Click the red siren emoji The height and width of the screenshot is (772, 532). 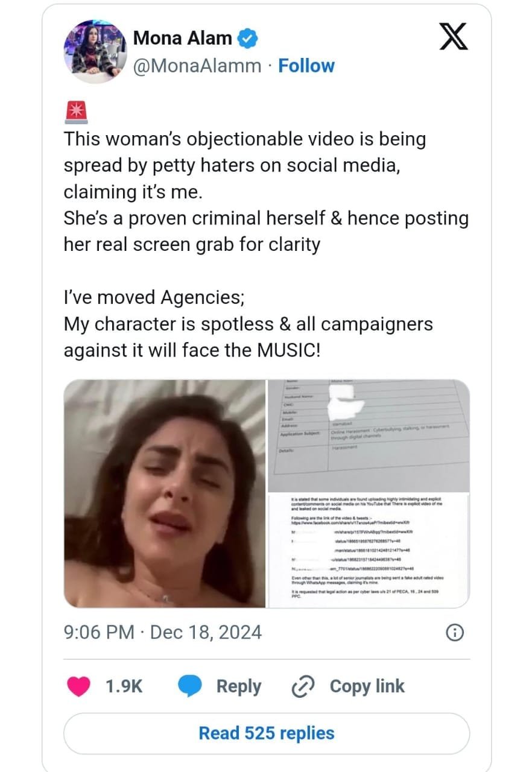[x=75, y=111]
